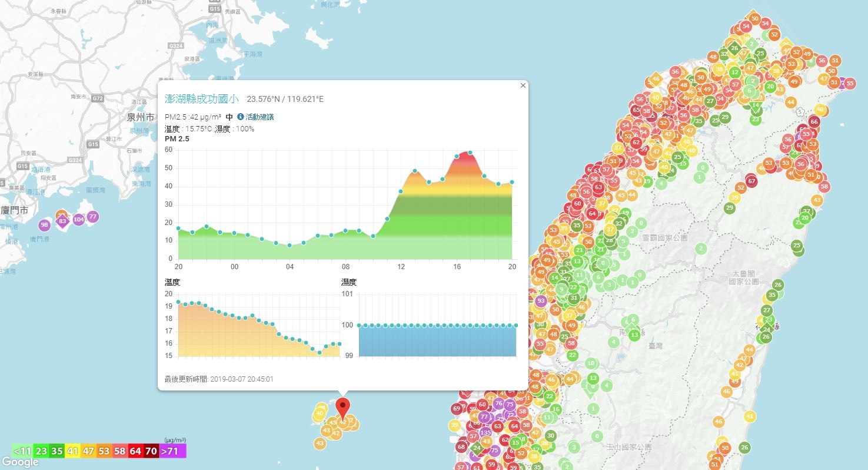Image resolution: width=868 pixels, height=470 pixels.
Task: Open the Google logo link
Action: (20, 462)
